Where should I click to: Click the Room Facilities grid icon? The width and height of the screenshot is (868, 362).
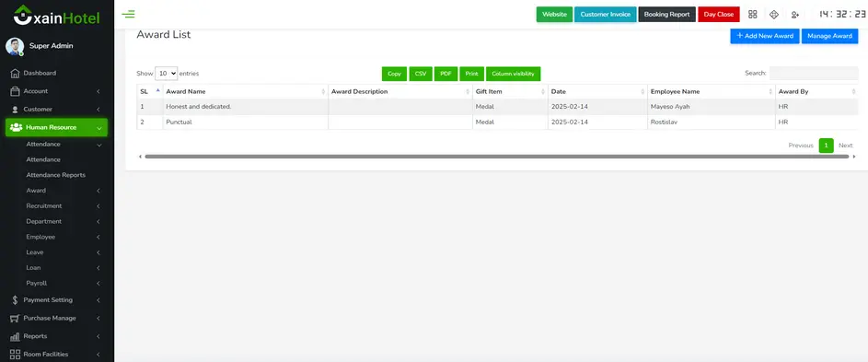point(15,355)
